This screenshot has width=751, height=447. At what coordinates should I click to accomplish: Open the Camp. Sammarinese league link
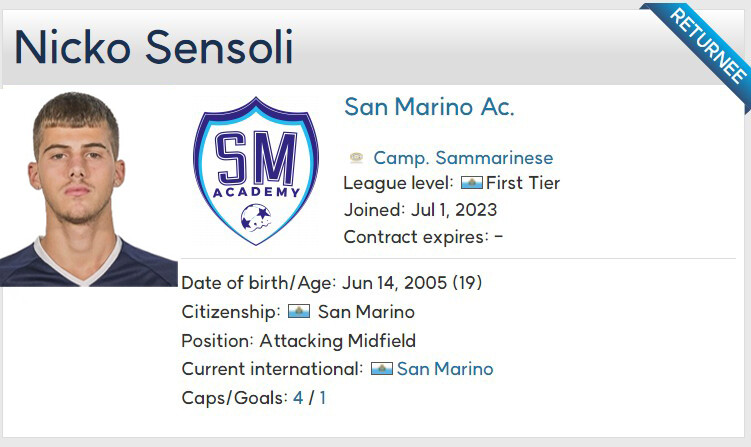click(x=463, y=158)
